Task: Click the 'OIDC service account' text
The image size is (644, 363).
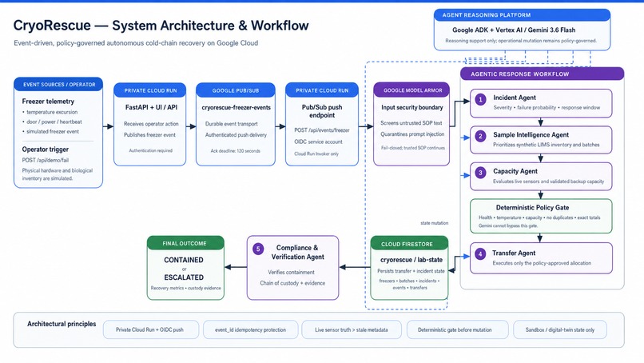Action: pos(318,142)
